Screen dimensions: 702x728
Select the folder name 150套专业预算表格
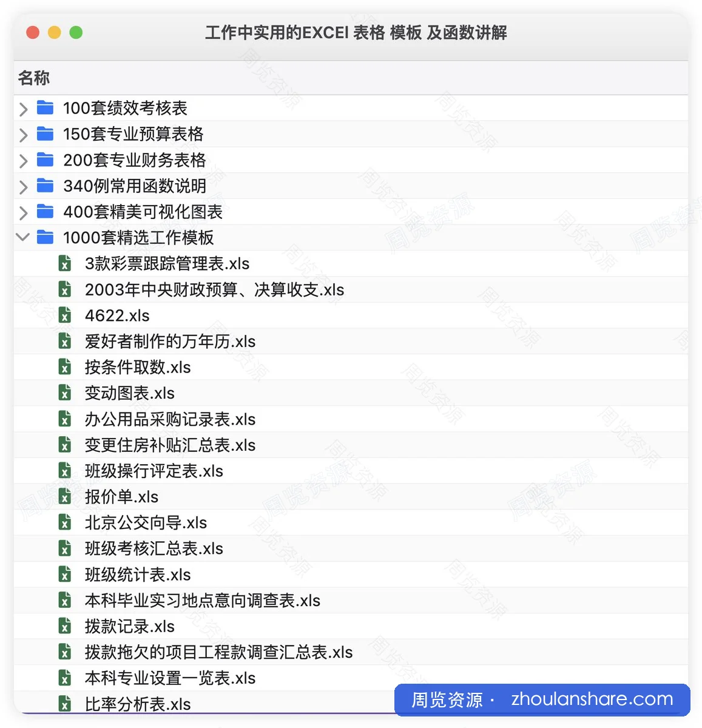[133, 134]
